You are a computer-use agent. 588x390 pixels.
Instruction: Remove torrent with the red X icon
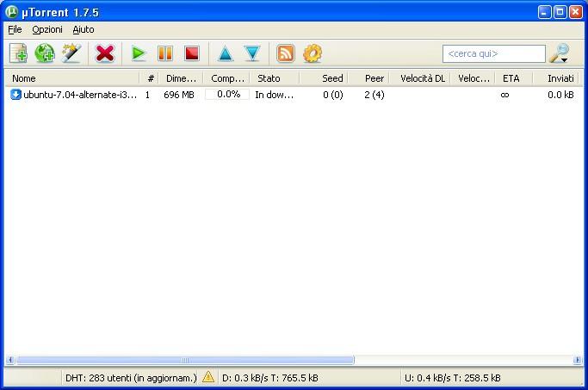point(105,53)
